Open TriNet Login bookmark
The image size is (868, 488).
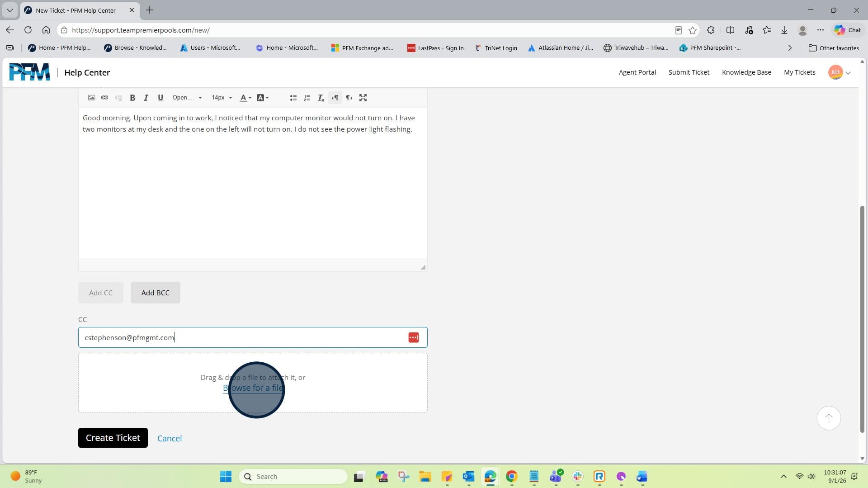[x=496, y=48]
